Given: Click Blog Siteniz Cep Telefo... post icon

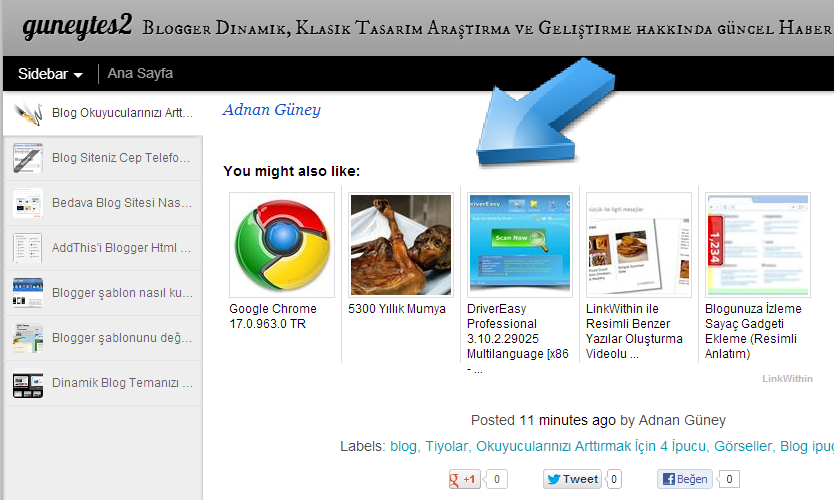Looking at the screenshot, I should pyautogui.click(x=28, y=158).
